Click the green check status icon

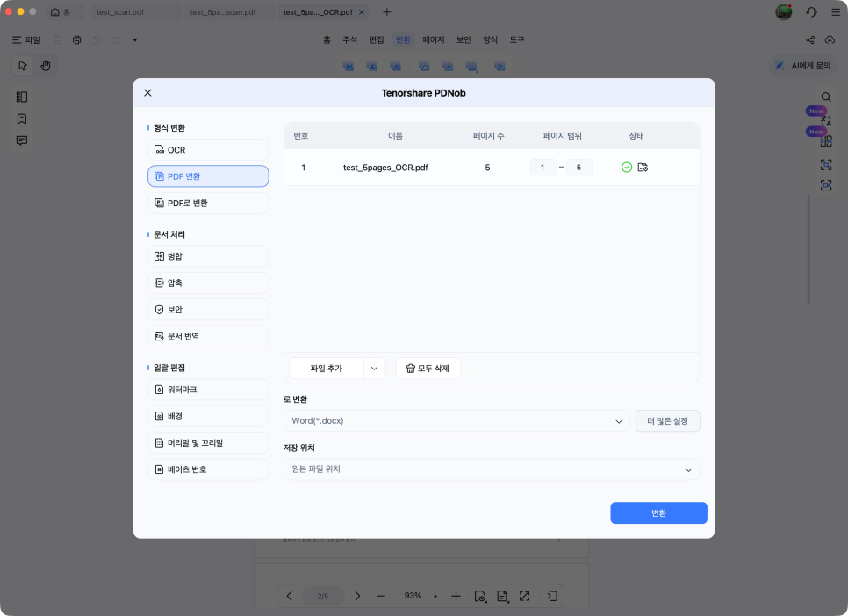626,167
